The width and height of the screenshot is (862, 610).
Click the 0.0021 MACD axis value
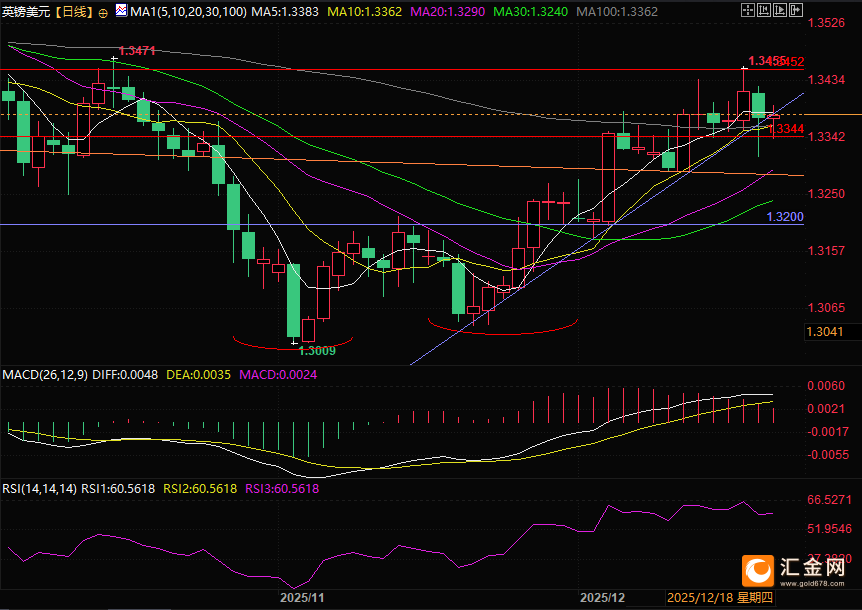pyautogui.click(x=826, y=408)
